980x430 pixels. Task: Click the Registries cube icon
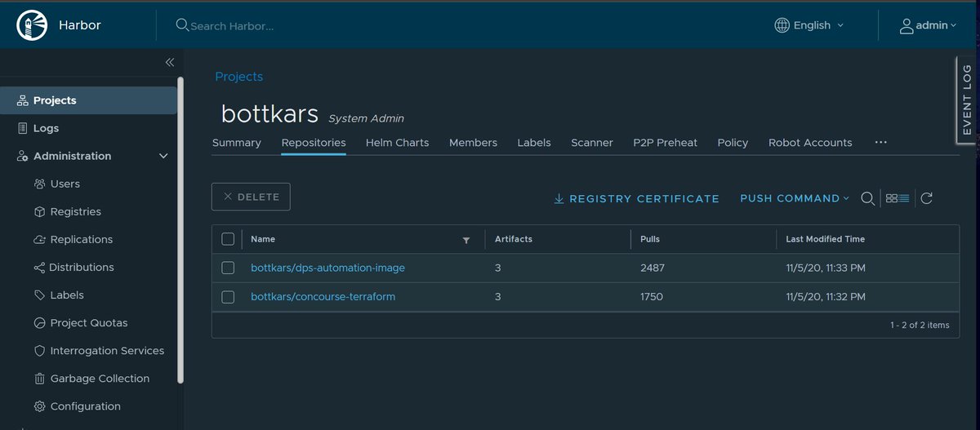click(39, 211)
